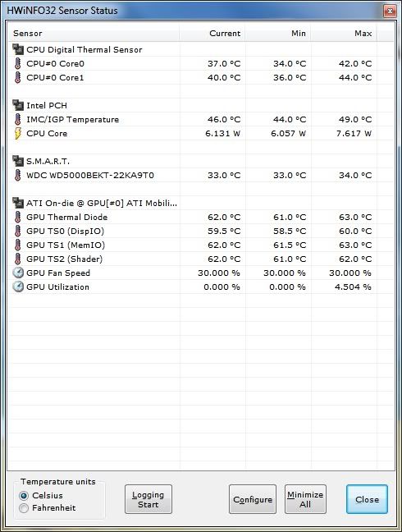Select the GPU Thermal Diode label

pos(66,217)
